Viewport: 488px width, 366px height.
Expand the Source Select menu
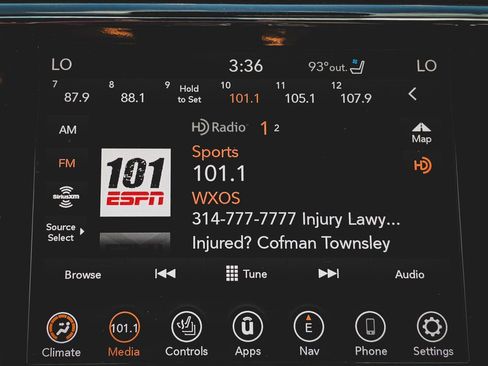65,232
